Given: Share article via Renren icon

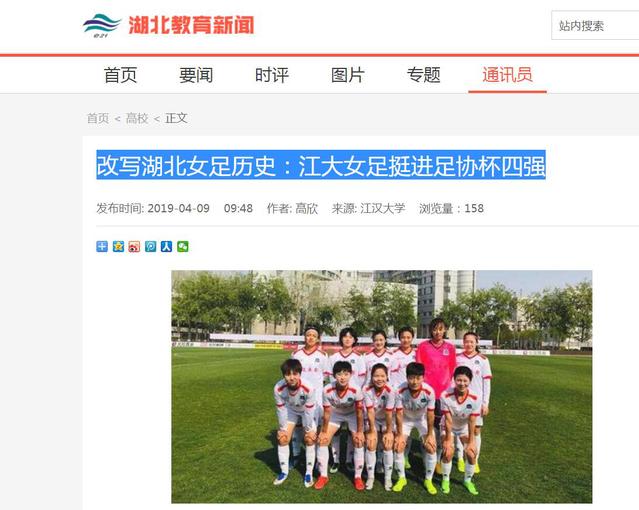Looking at the screenshot, I should coord(166,246).
